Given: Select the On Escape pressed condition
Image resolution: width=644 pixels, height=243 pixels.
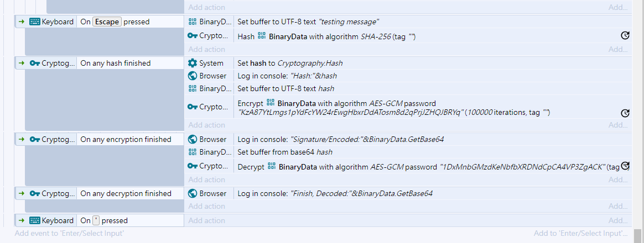Looking at the screenshot, I should tap(115, 22).
